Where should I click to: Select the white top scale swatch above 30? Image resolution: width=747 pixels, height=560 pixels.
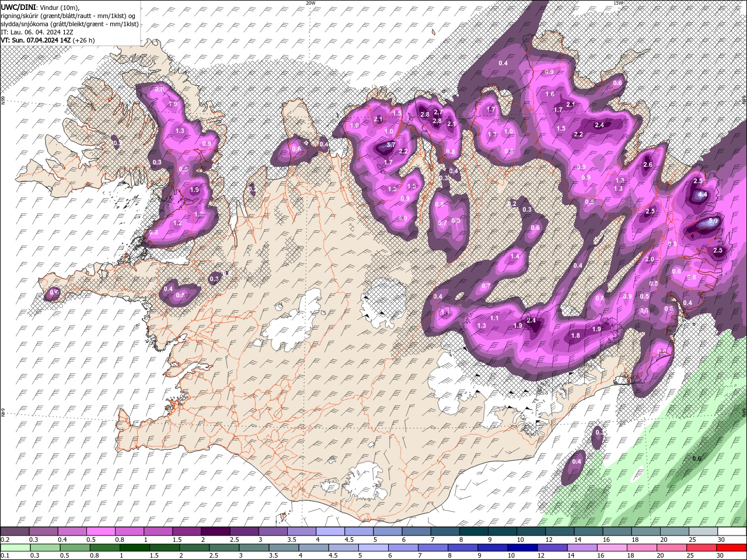(731, 531)
